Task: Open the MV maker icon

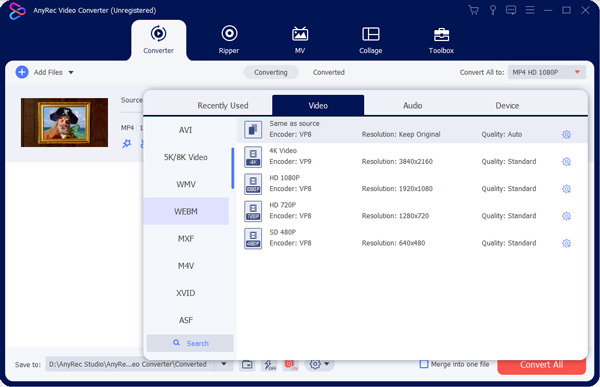Action: (x=300, y=34)
